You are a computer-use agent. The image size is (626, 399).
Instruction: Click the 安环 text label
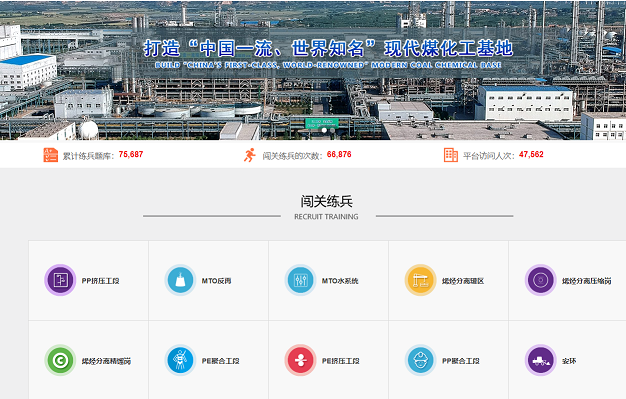569,361
